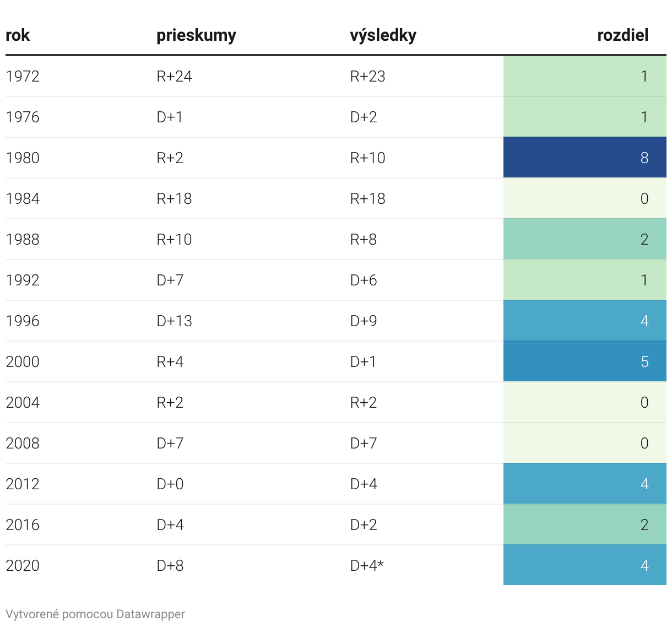
Task: Select the 1972 year cell
Action: pos(23,76)
